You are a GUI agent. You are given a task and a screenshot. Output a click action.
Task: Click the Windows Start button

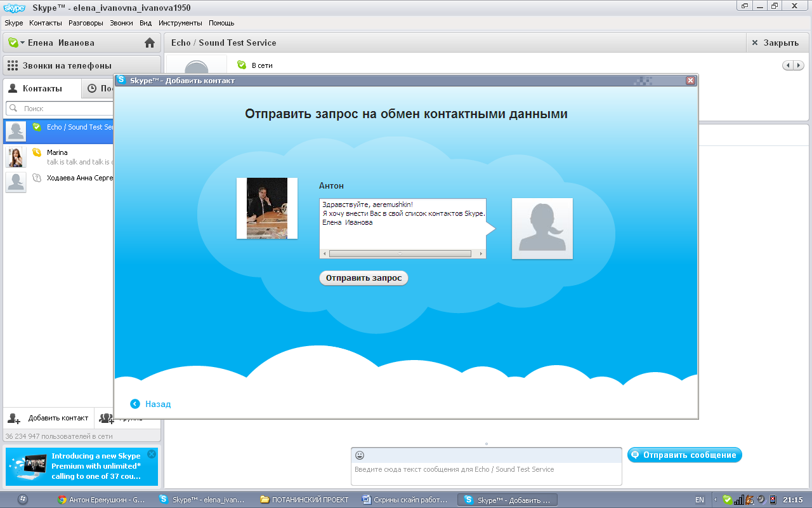(23, 499)
